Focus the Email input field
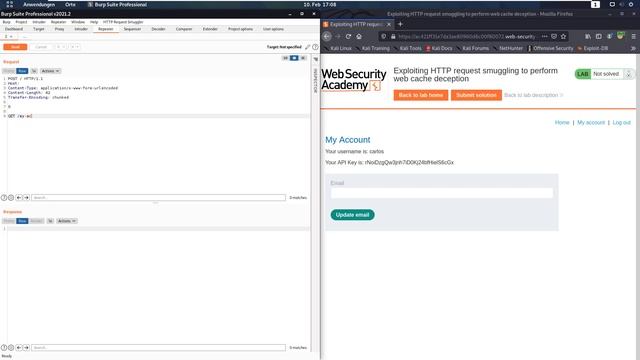640x360 pixels. (x=442, y=193)
